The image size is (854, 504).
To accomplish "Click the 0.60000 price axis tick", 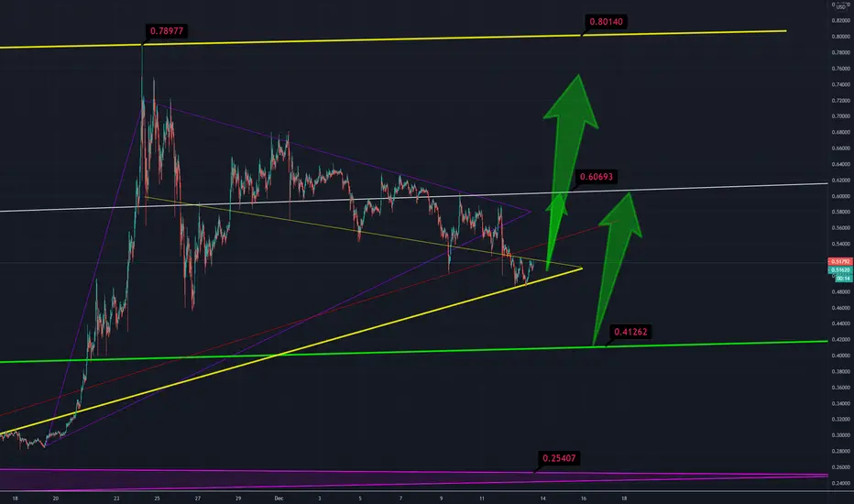I will pyautogui.click(x=841, y=196).
